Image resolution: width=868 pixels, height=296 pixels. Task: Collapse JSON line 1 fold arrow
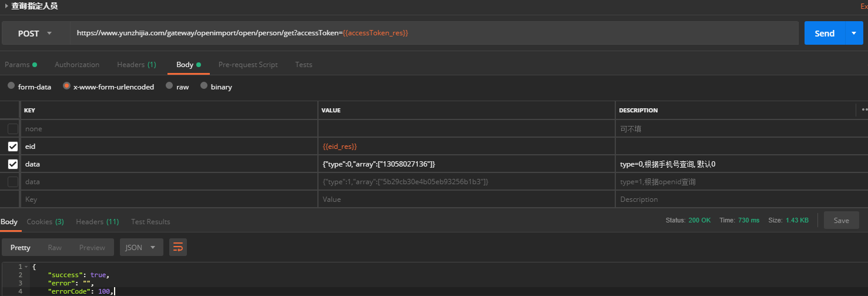pos(26,267)
